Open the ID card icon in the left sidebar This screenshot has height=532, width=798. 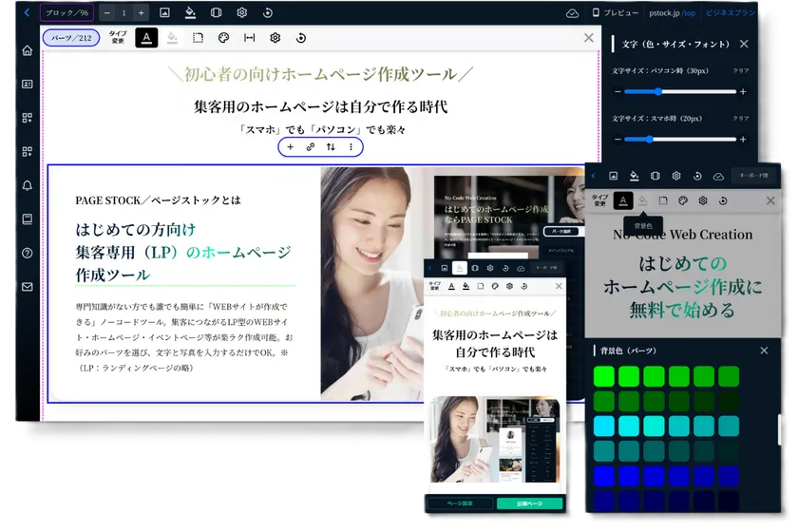coord(28,84)
